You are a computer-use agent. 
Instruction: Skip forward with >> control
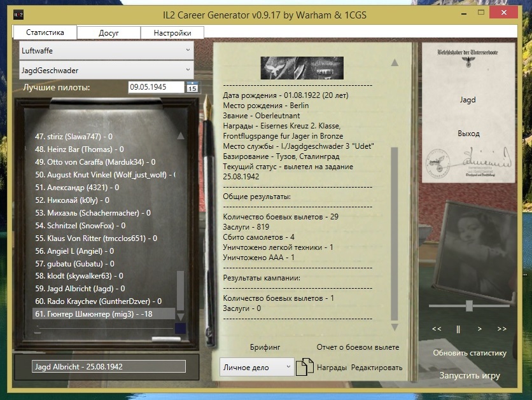502,329
